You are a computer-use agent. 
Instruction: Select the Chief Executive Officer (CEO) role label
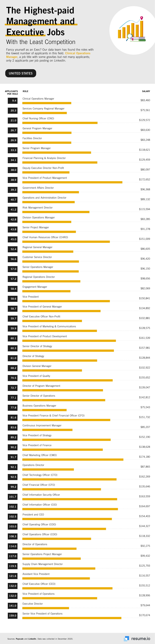click(39, 584)
